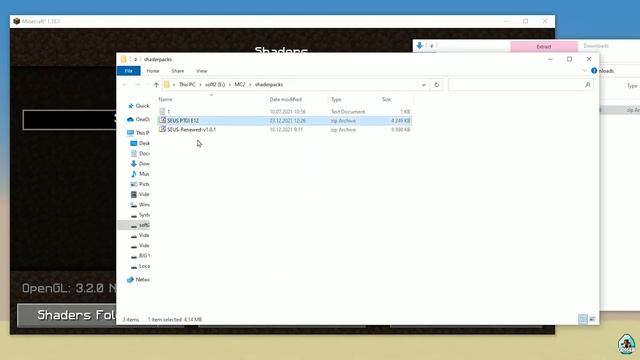The width and height of the screenshot is (640, 360).
Task: Click the Forward navigation arrow
Action: 138,85
